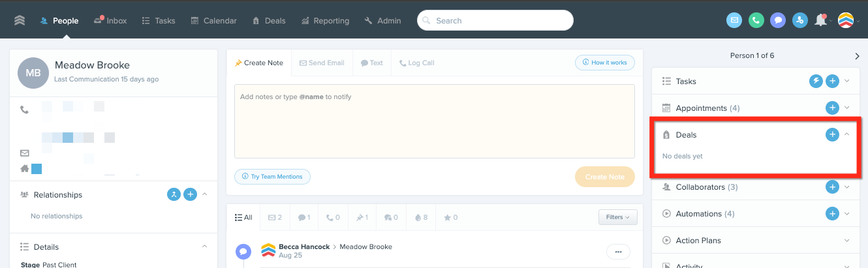Click into the Search field
This screenshot has height=268, width=868.
coord(496,20)
